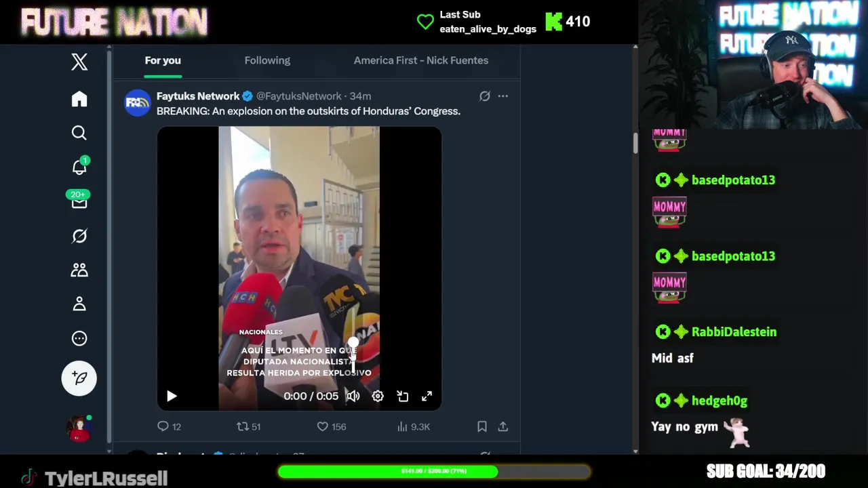Enter fullscreen on the video player
Viewport: 868px width, 488px height.
pos(427,396)
